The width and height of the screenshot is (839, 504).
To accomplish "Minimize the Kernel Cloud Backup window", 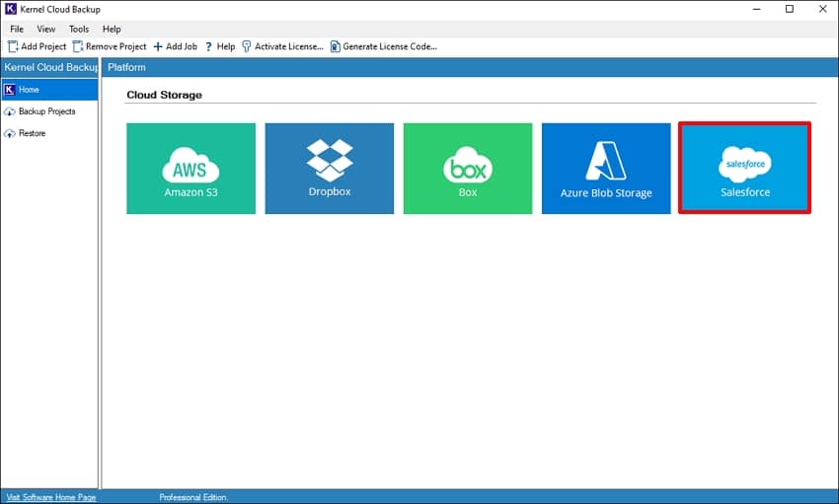I will (x=757, y=9).
